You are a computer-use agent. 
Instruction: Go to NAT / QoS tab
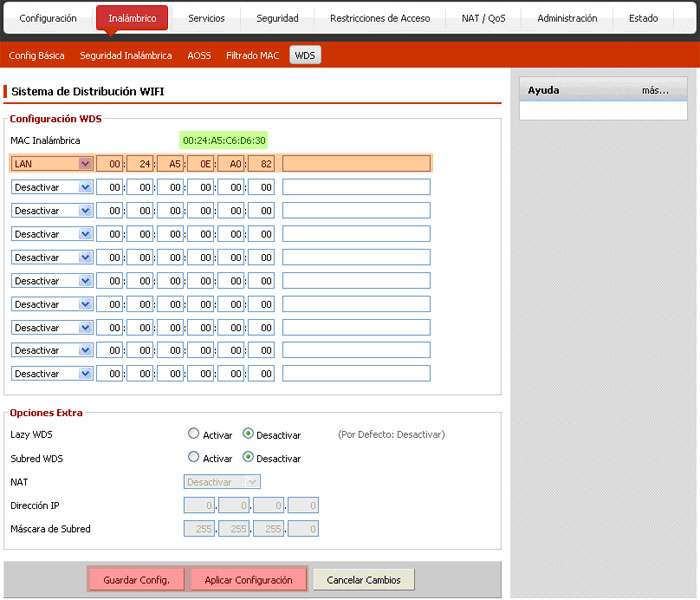(x=483, y=19)
